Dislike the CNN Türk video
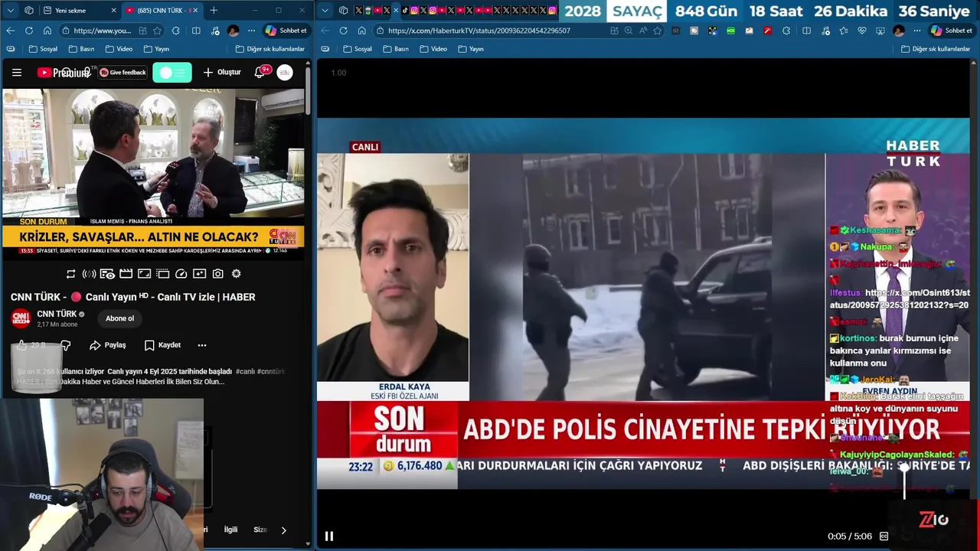Image resolution: width=980 pixels, height=551 pixels. (66, 345)
